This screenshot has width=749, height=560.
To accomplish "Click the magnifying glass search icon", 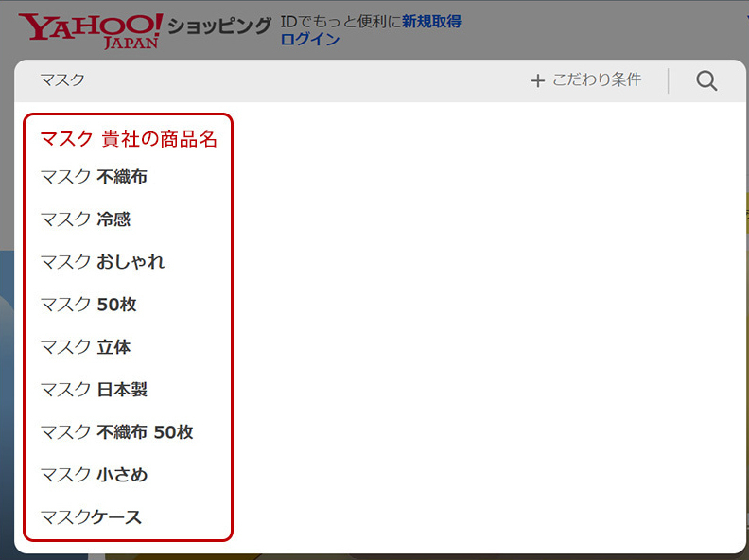I will pyautogui.click(x=706, y=81).
